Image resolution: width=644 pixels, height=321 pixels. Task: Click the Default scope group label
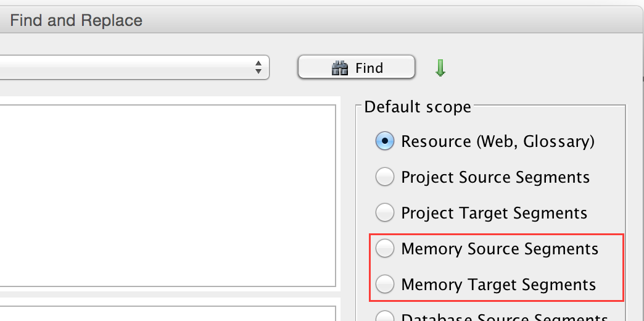pos(418,107)
